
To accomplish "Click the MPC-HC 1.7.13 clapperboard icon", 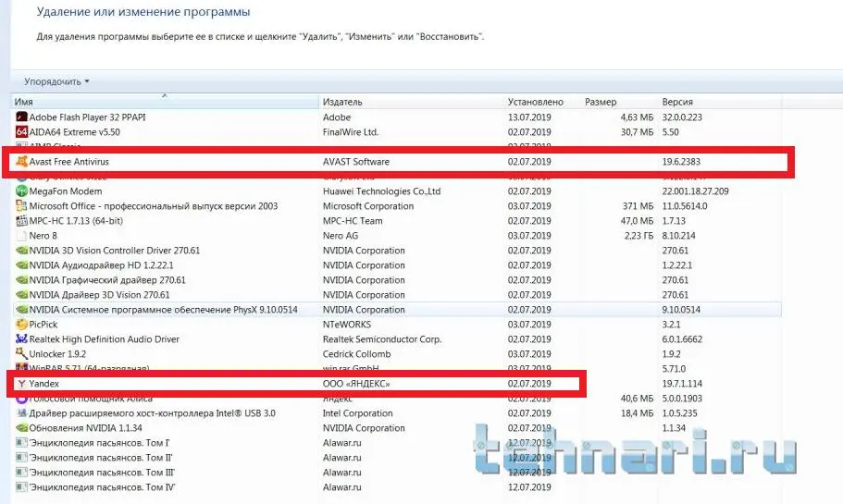I will 21,220.
